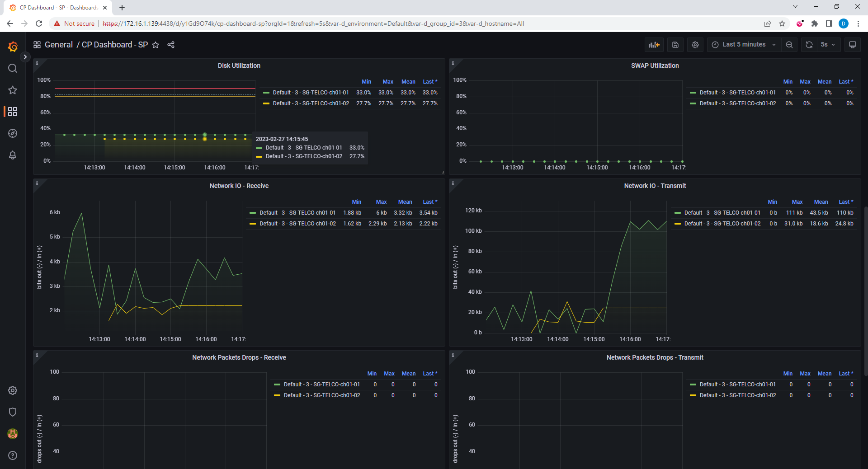
Task: Show Network IO - Receive info icon
Action: (37, 183)
